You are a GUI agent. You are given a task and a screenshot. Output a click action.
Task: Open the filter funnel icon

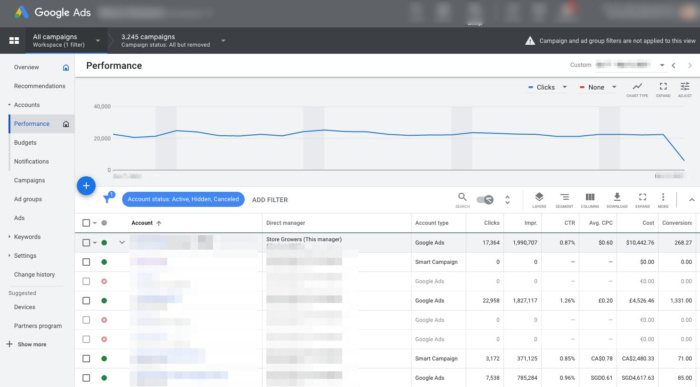108,199
